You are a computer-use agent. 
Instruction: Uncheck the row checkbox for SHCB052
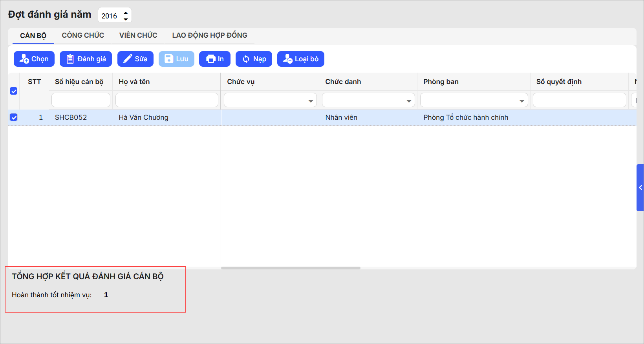[14, 117]
